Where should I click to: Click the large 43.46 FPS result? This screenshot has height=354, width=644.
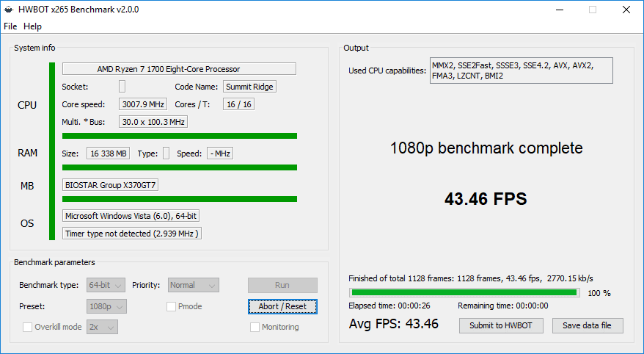tap(486, 199)
